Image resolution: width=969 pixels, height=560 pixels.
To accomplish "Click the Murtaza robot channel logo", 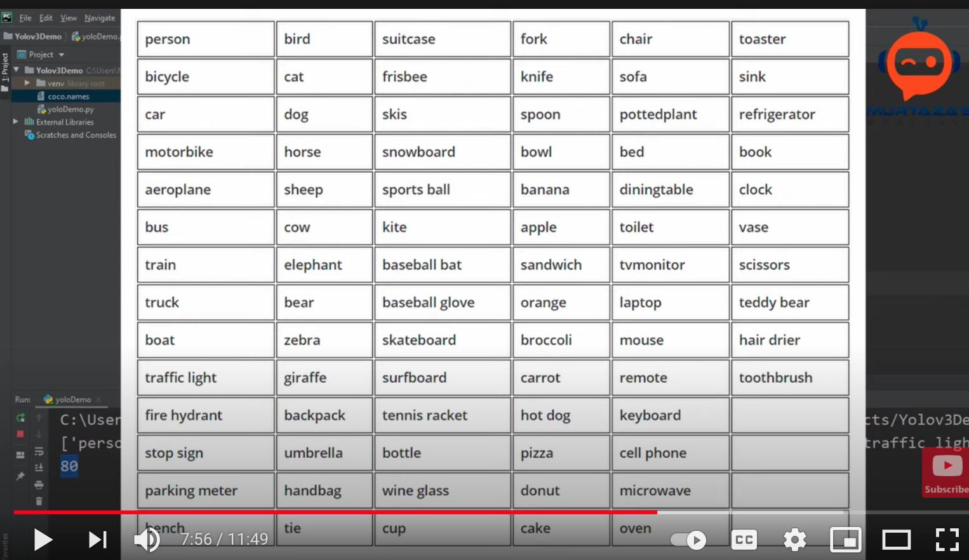I will (919, 60).
